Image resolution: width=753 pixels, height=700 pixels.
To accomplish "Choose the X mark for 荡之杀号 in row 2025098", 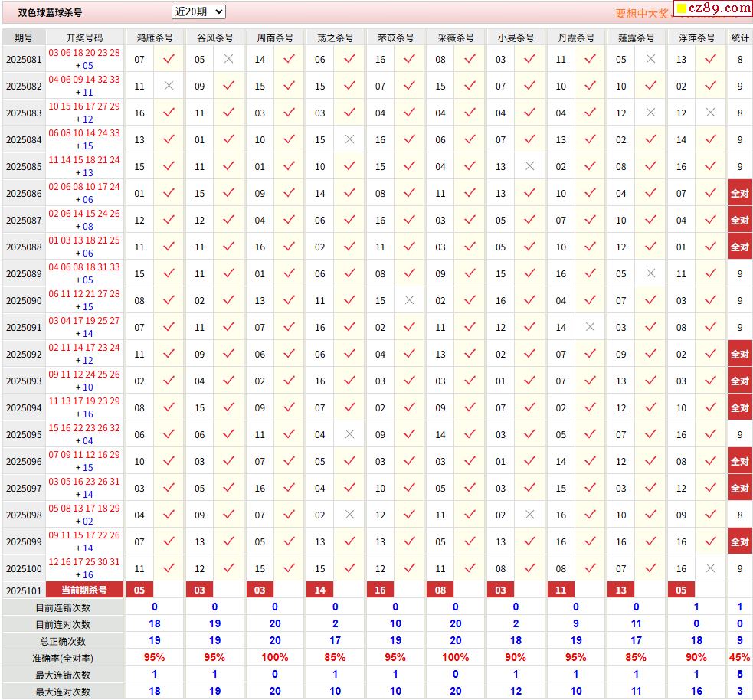I will click(x=349, y=515).
